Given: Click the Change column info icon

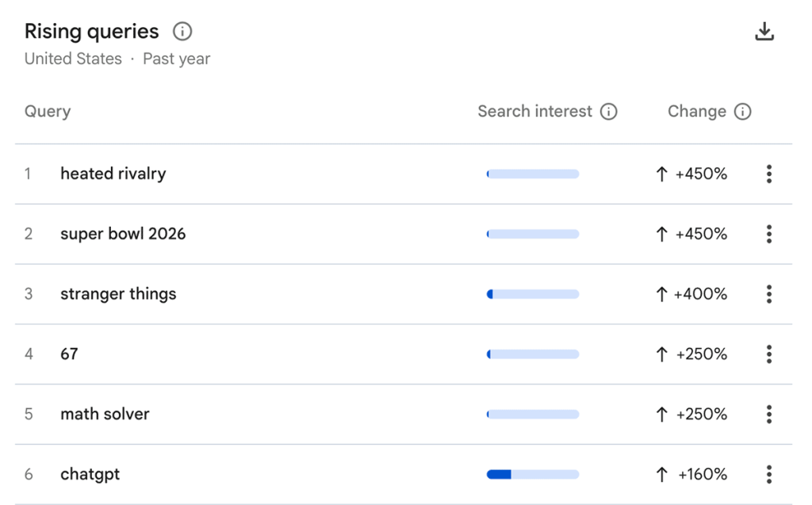Looking at the screenshot, I should [742, 112].
